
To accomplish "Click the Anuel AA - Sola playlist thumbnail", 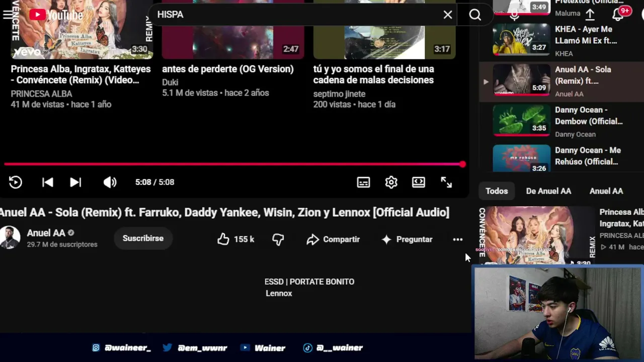I will [522, 80].
